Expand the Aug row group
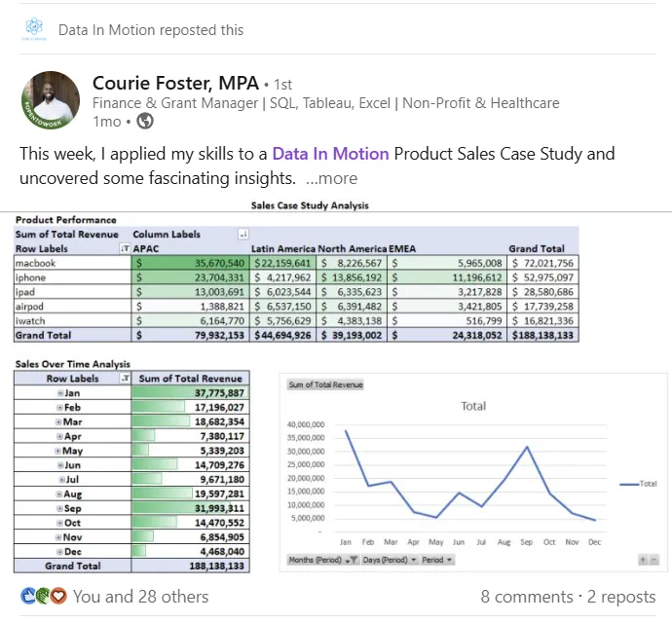Screen dimensions: 672x623 pyautogui.click(x=59, y=495)
